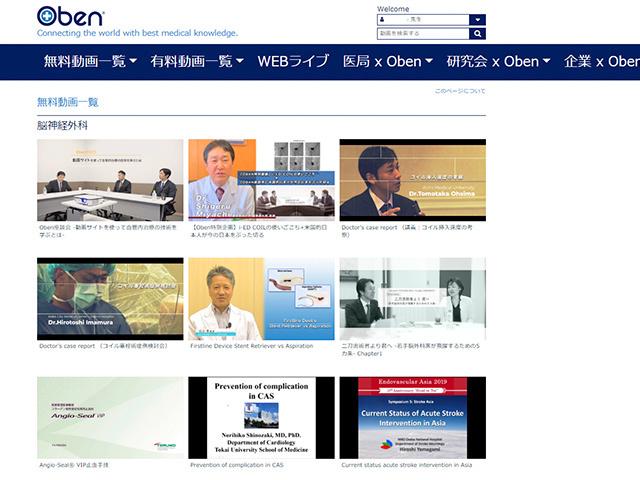Expand the 医局 x Oben menu
640x480 pixels.
click(x=387, y=61)
